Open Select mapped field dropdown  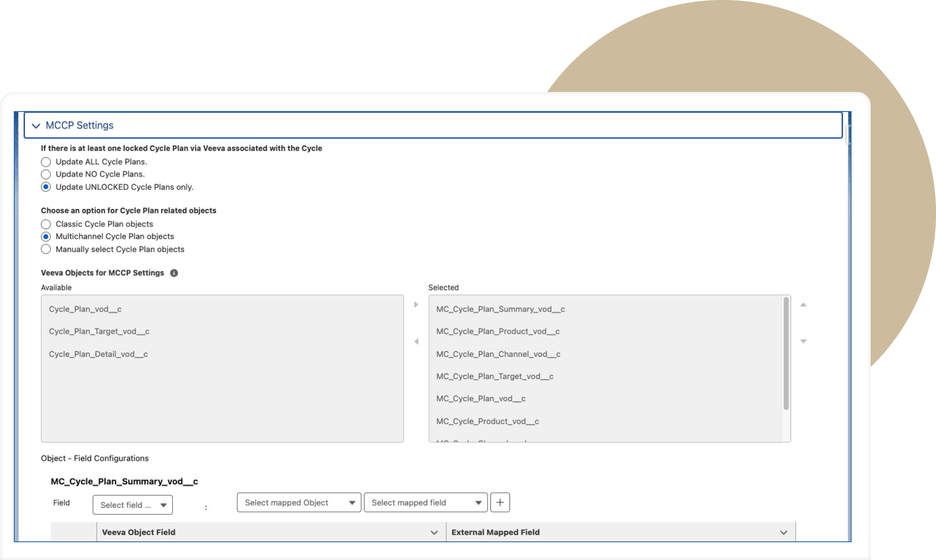(x=425, y=502)
